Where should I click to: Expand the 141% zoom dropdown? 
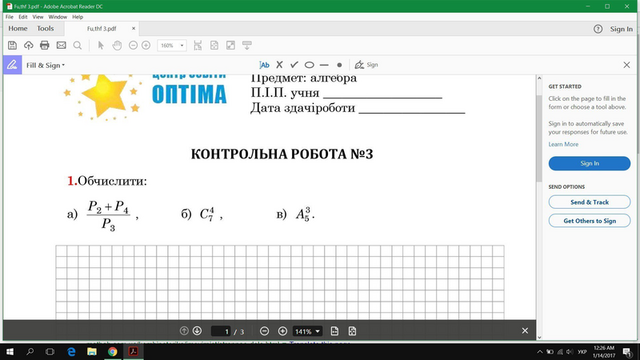(308, 331)
